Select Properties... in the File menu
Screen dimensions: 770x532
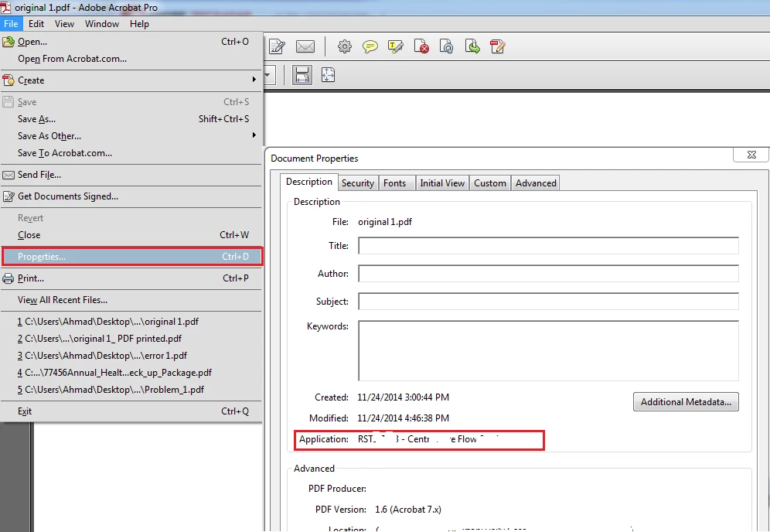132,257
